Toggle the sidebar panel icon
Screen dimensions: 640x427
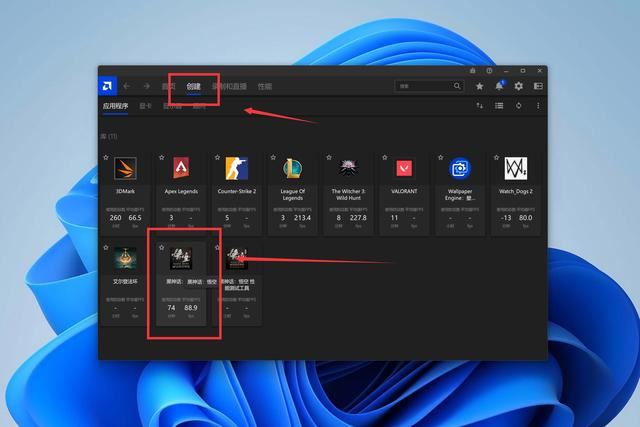click(x=538, y=86)
